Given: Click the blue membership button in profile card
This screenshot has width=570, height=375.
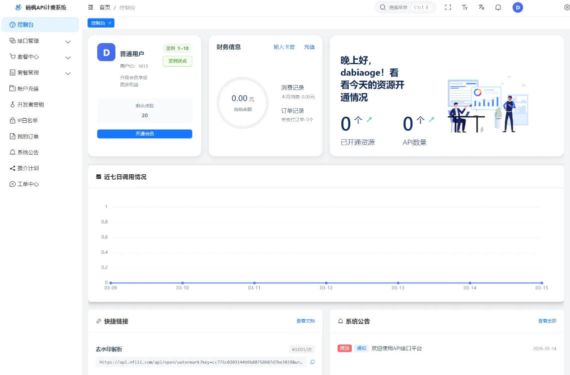Looking at the screenshot, I should pos(145,134).
